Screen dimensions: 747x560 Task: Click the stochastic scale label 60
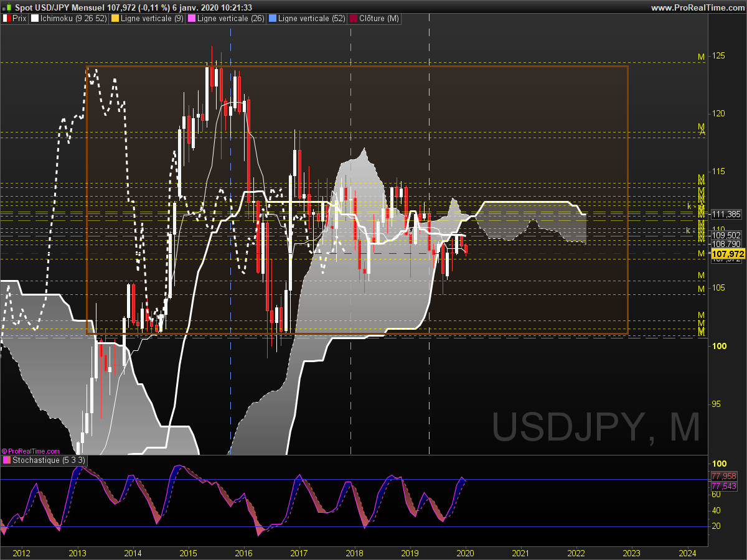coord(716,494)
